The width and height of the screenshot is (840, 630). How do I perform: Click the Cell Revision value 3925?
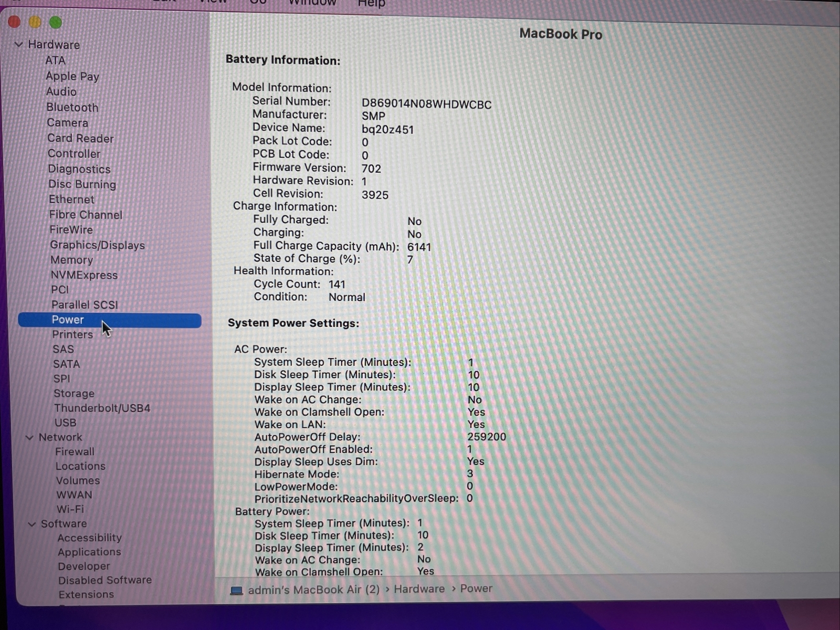[375, 195]
